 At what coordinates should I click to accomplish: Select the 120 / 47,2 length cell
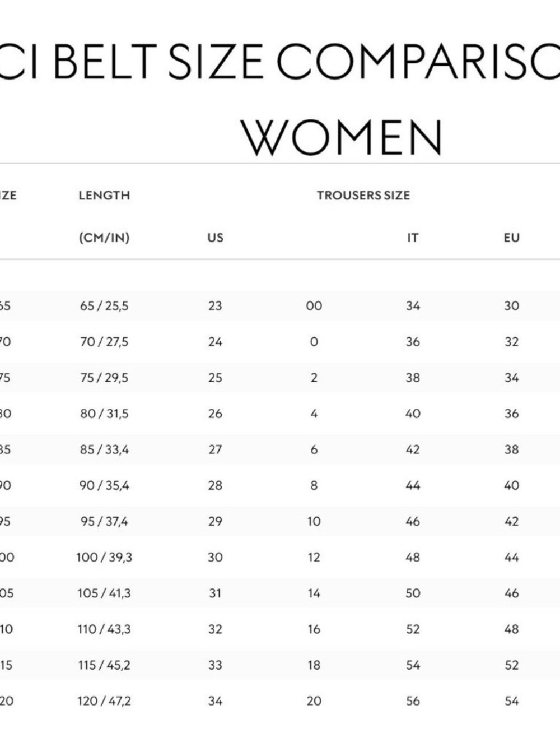[x=104, y=701]
